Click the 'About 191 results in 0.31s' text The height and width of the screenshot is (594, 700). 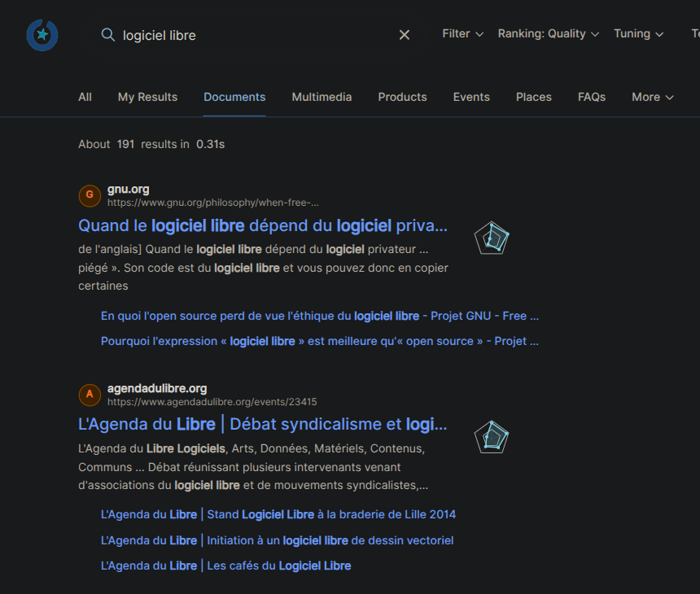pyautogui.click(x=151, y=144)
